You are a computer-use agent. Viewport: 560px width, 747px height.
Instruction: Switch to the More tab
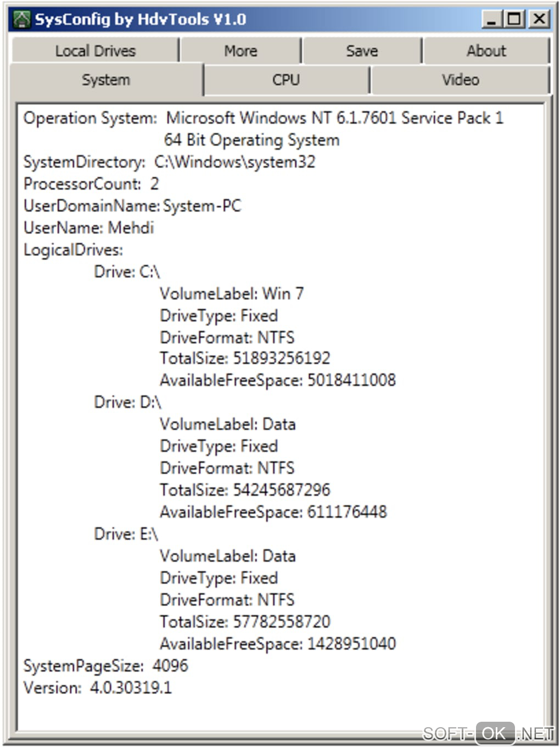pos(240,51)
